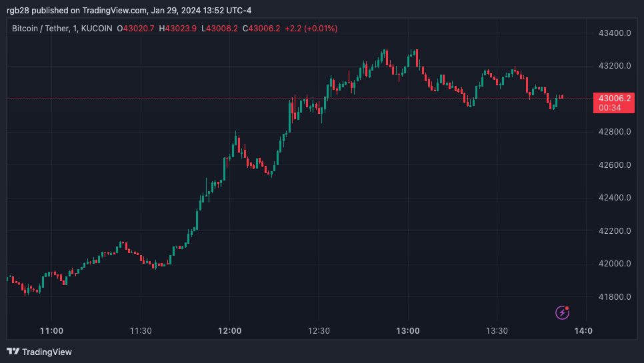The height and width of the screenshot is (363, 644).
Task: Click the 43200.0 price axis label
Action: 615,66
